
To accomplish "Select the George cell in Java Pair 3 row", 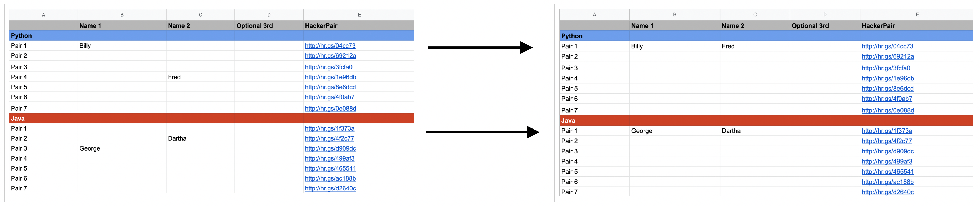I will click(90, 149).
